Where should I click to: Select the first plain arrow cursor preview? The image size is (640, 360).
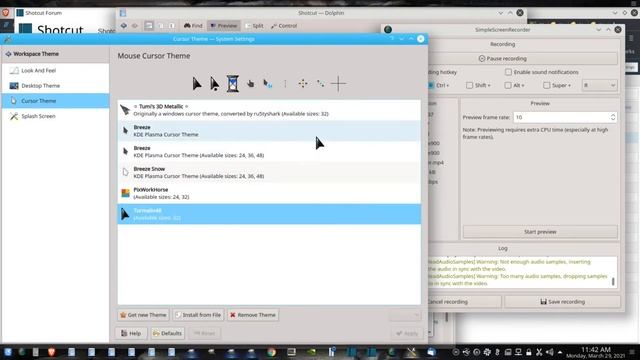197,84
